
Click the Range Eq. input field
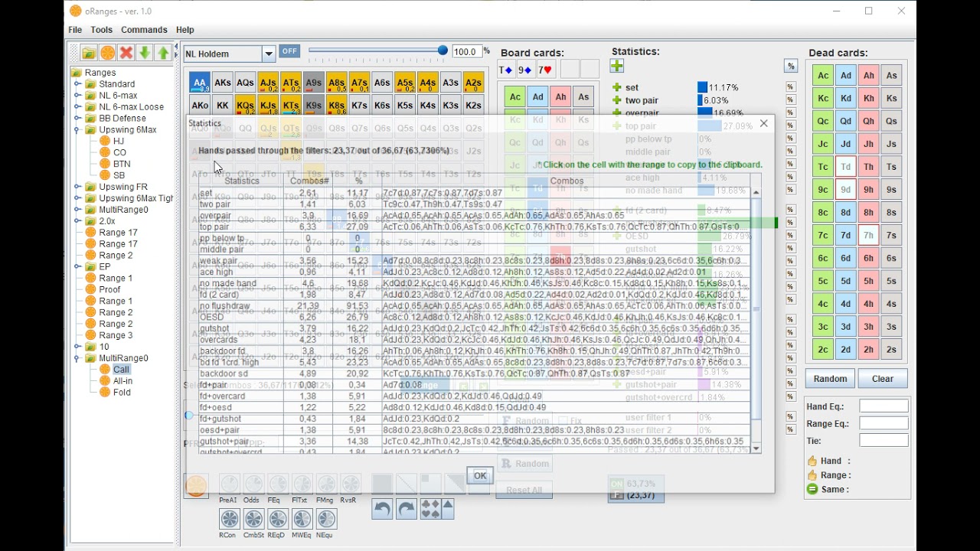pos(884,423)
